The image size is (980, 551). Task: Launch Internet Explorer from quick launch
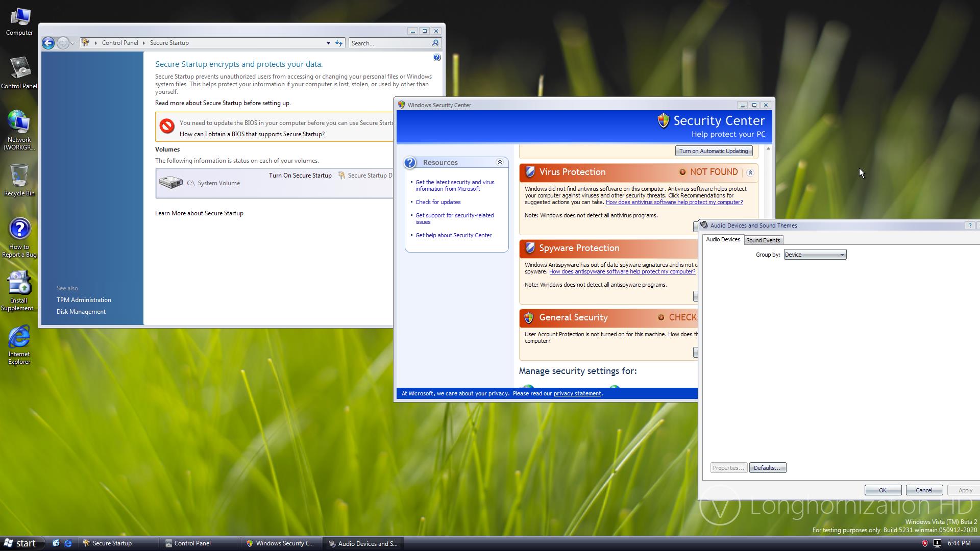[68, 543]
